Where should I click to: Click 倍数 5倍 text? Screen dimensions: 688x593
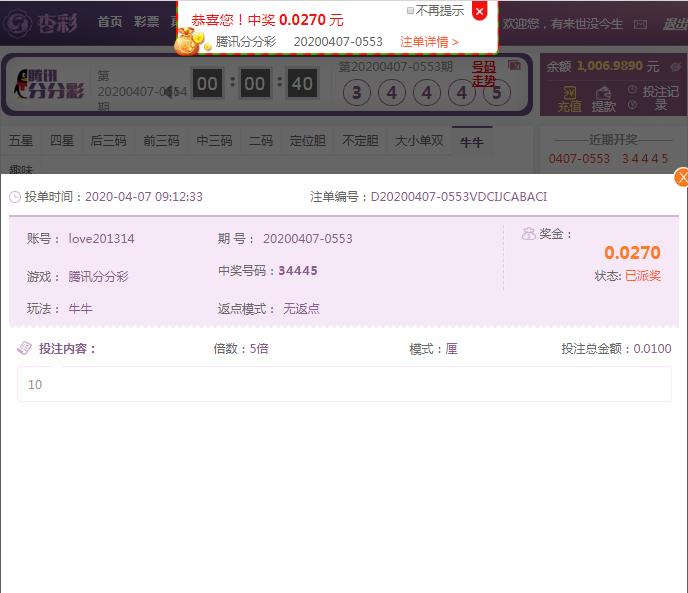click(241, 349)
